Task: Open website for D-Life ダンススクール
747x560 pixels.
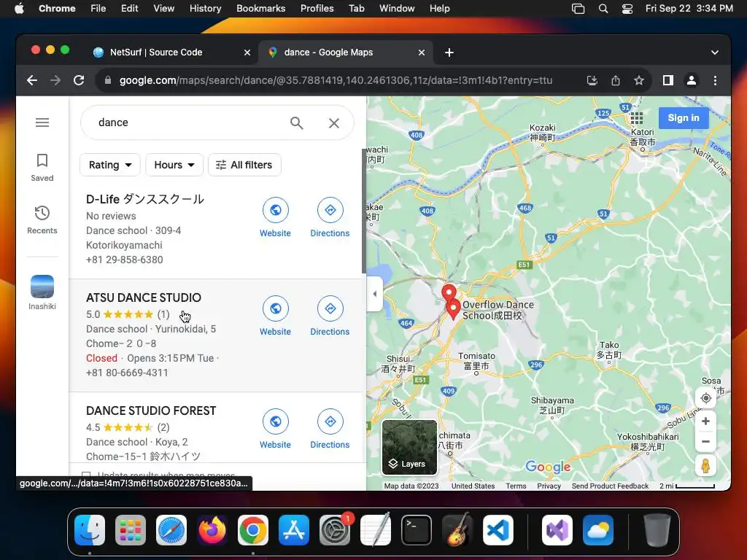Action: click(275, 217)
